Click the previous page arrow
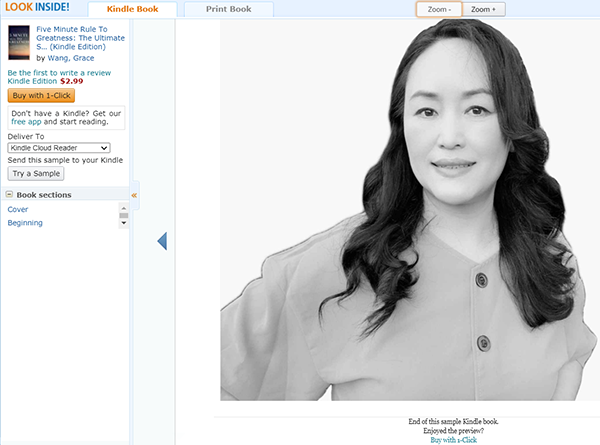Image resolution: width=600 pixels, height=445 pixels. tap(162, 241)
